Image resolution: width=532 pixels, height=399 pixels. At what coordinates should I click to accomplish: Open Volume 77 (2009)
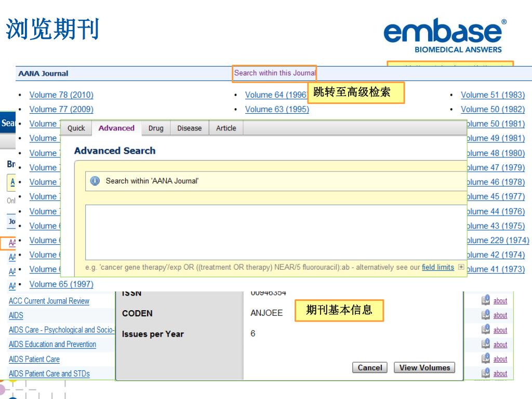tap(61, 109)
